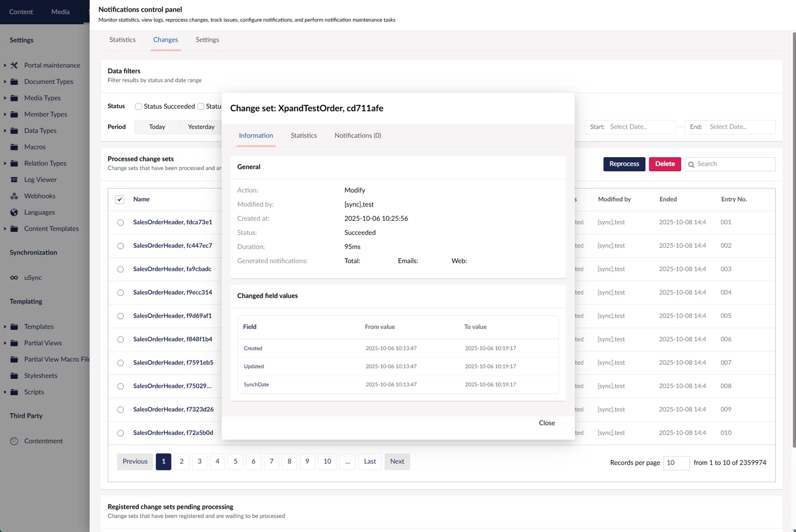Open the Notifications (0) tab

point(358,135)
